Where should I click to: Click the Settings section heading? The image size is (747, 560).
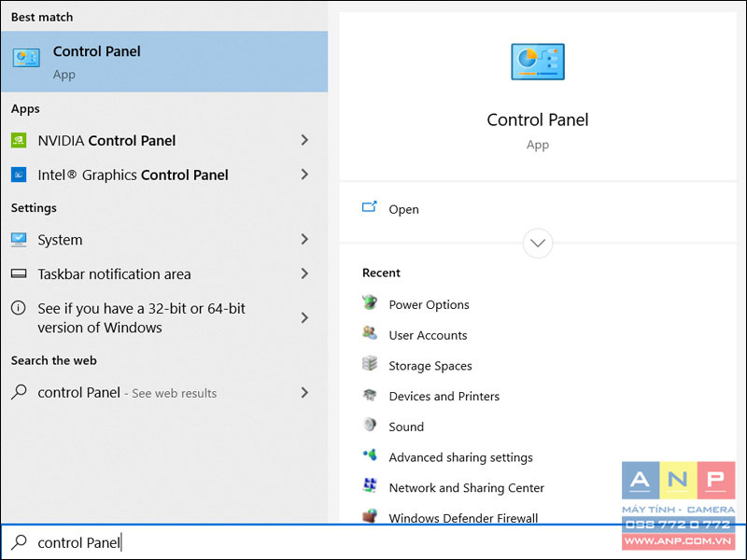[x=34, y=208]
